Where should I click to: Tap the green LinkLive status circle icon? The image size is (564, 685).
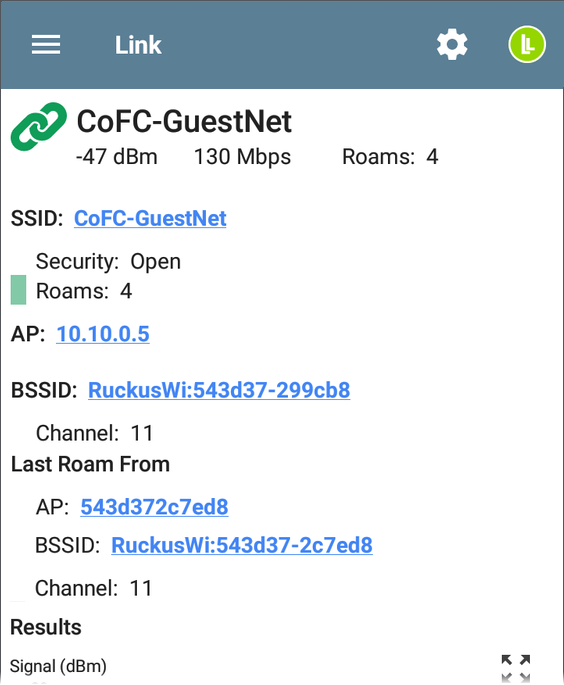point(527,44)
